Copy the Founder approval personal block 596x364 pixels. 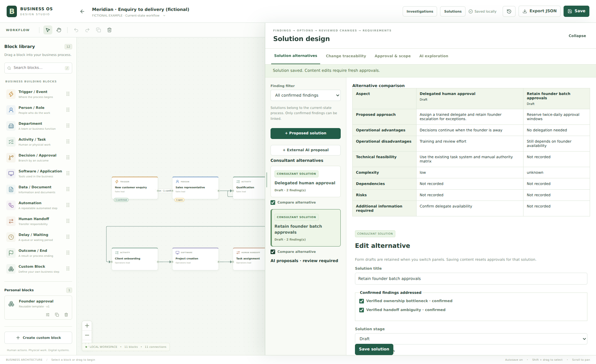(57, 315)
